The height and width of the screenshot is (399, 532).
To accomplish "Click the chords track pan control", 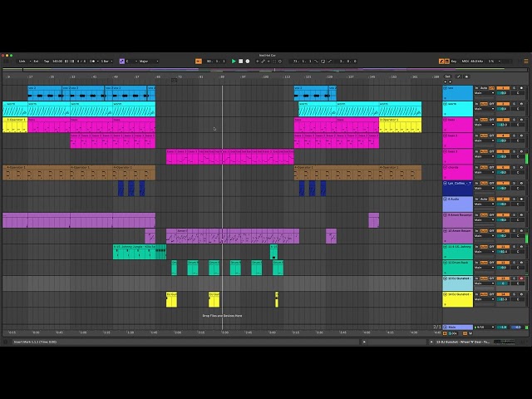I will click(518, 172).
